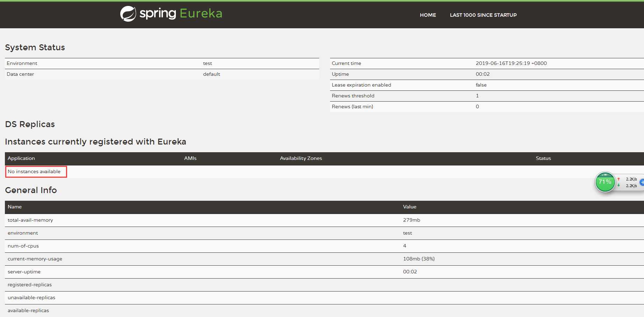The height and width of the screenshot is (317, 644).
Task: Click the DS Replicas heading
Action: point(30,124)
